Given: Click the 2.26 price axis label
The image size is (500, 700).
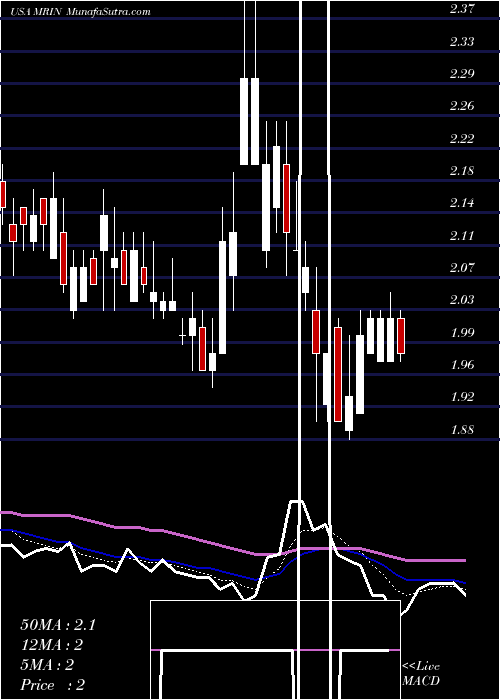Looking at the screenshot, I should pos(462,106).
